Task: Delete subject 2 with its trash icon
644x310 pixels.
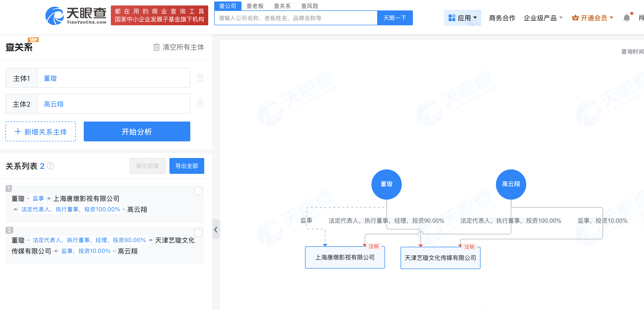Action: [200, 103]
